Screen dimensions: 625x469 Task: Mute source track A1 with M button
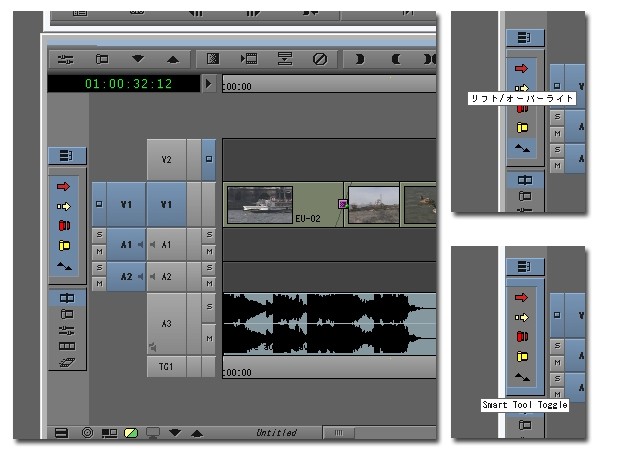click(x=99, y=252)
